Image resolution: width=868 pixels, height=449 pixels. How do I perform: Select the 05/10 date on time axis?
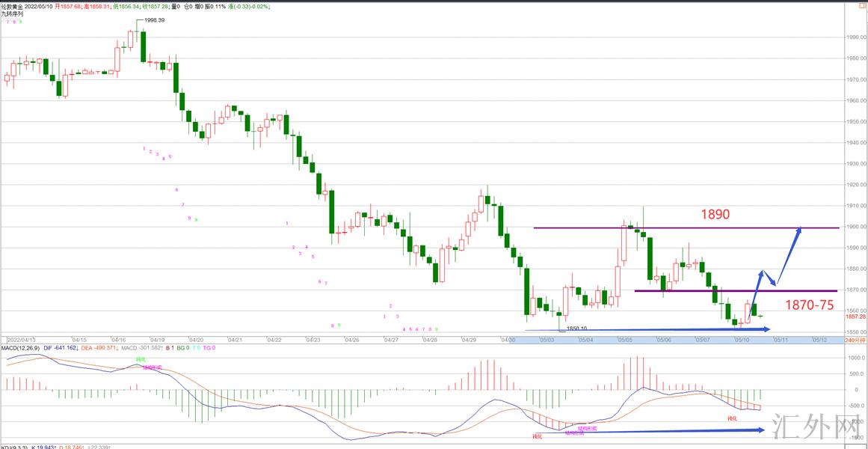[x=742, y=340]
